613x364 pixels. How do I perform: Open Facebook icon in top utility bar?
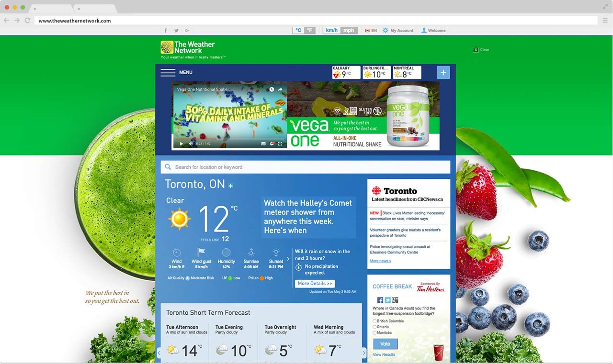(166, 31)
